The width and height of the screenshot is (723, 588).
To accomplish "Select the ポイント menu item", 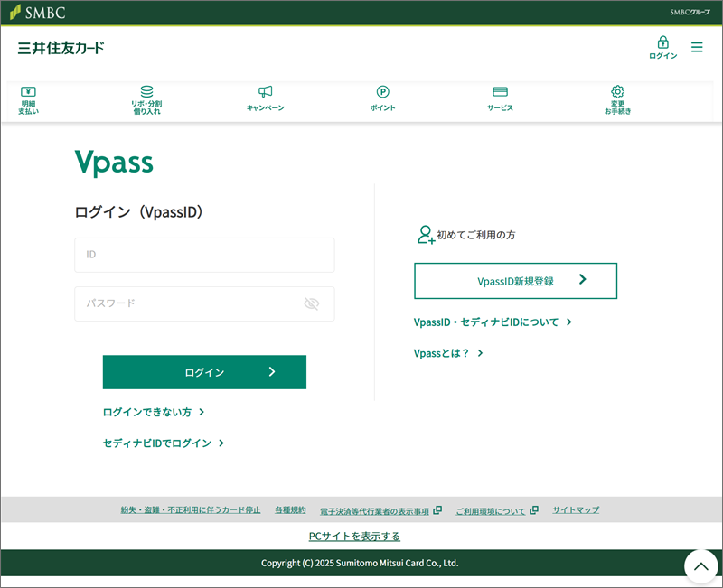I will (x=382, y=98).
